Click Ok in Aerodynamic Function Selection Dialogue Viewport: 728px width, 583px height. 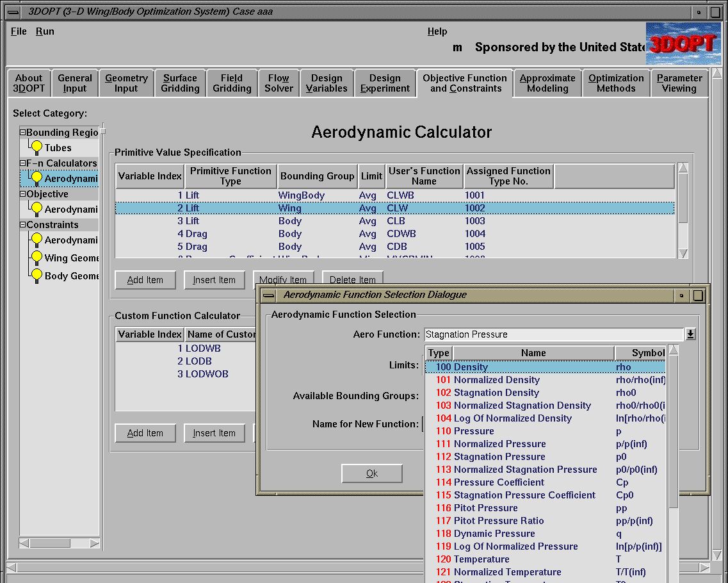pyautogui.click(x=372, y=473)
